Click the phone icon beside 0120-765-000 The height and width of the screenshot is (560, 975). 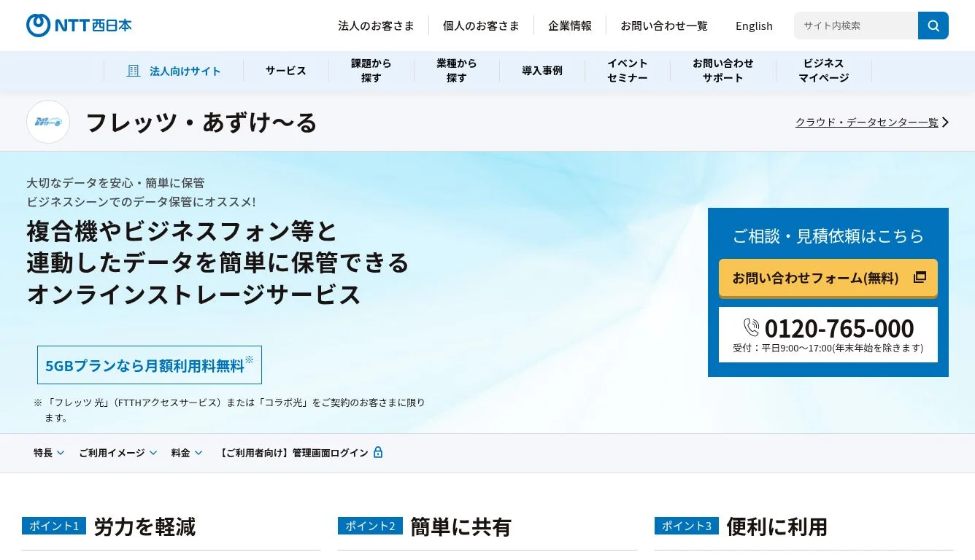752,327
